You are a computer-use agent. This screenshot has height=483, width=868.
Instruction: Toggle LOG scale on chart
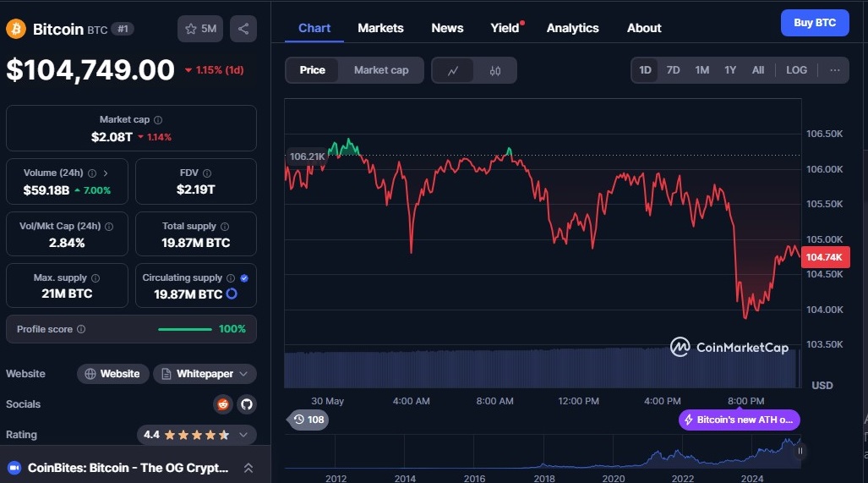tap(797, 70)
